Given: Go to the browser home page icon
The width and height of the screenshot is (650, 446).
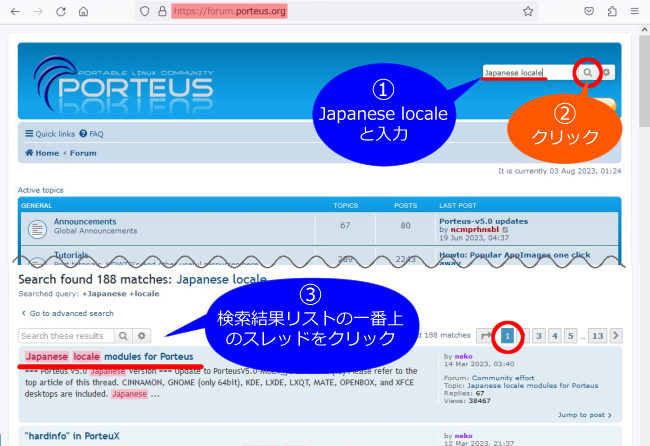Looking at the screenshot, I should point(83,11).
